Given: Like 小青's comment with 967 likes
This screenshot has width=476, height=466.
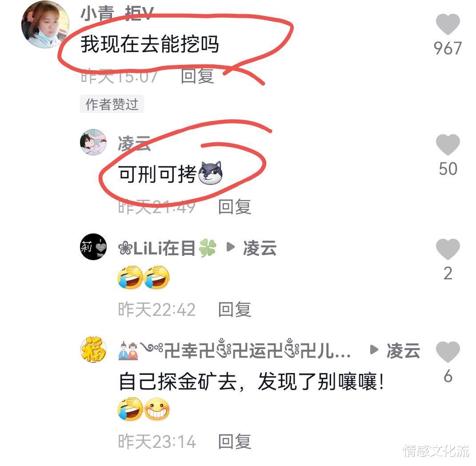Looking at the screenshot, I should [x=448, y=24].
